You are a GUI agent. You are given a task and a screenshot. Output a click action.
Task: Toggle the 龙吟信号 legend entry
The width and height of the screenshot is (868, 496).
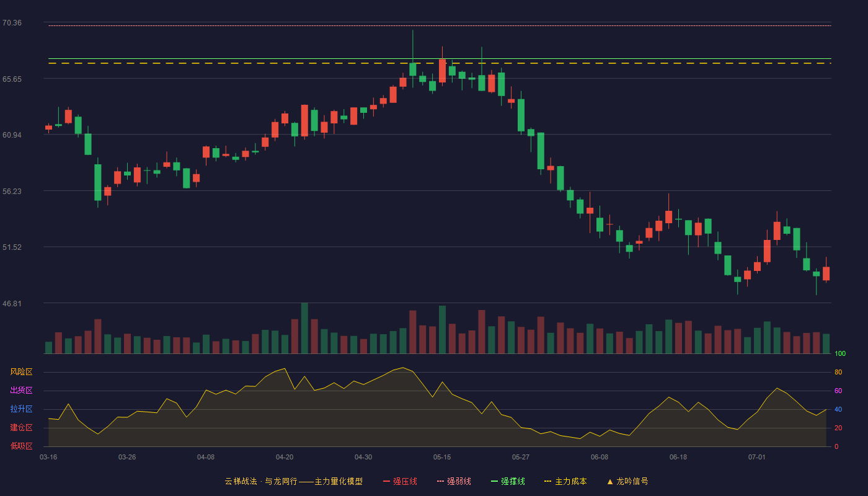[627, 481]
